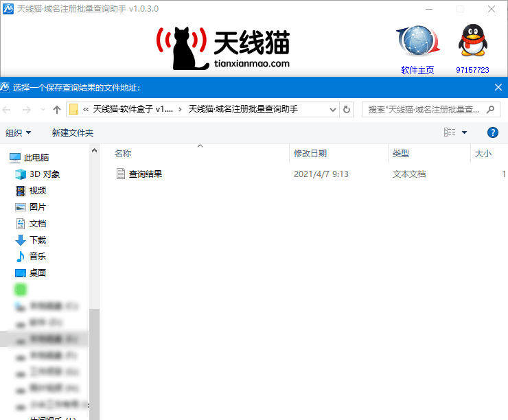Image resolution: width=508 pixels, height=420 pixels.
Task: Open the 组织 menu
Action: click(18, 132)
